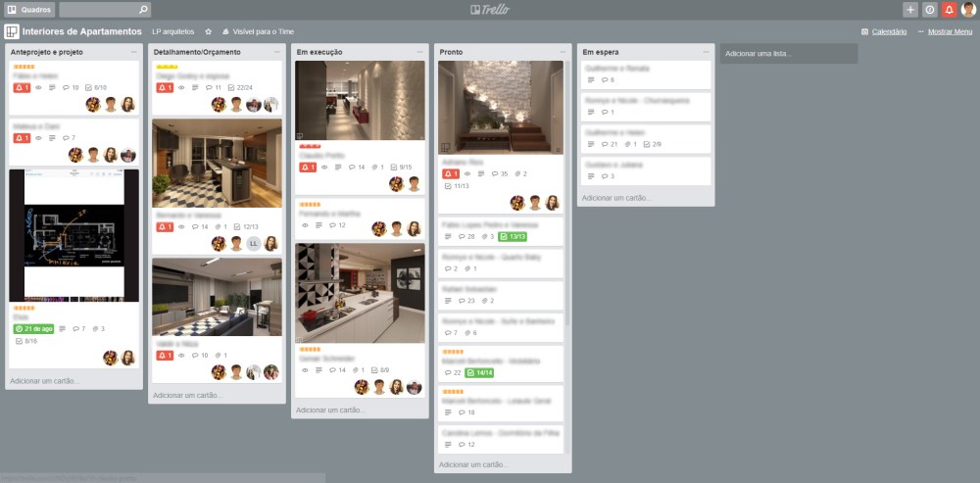Open the information icon in header
This screenshot has height=483, width=980.
click(x=930, y=9)
